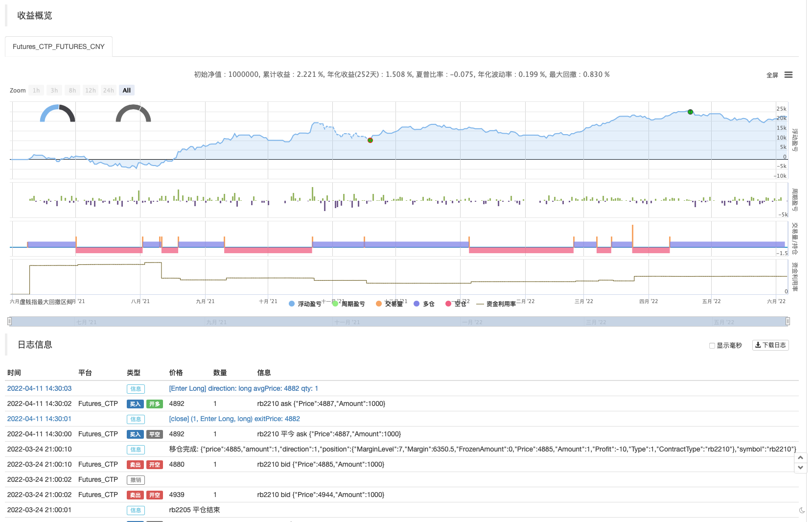Click the 下载日志 download button
The image size is (812, 522).
point(770,345)
